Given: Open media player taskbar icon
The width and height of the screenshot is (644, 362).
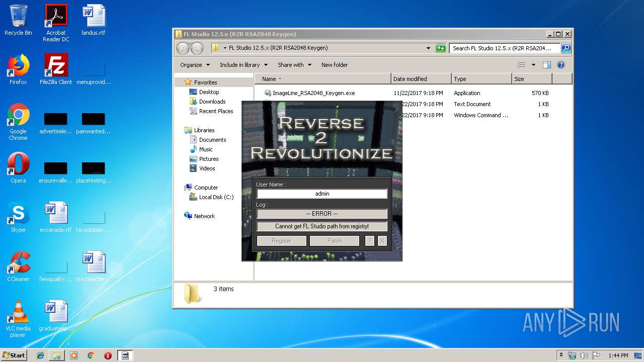Looking at the screenshot, I should click(74, 355).
